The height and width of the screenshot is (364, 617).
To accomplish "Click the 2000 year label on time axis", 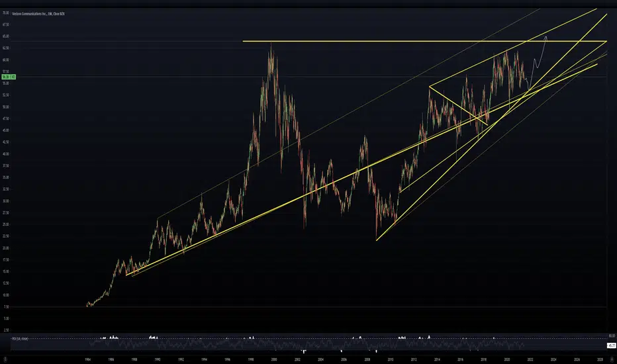I will point(274,359).
